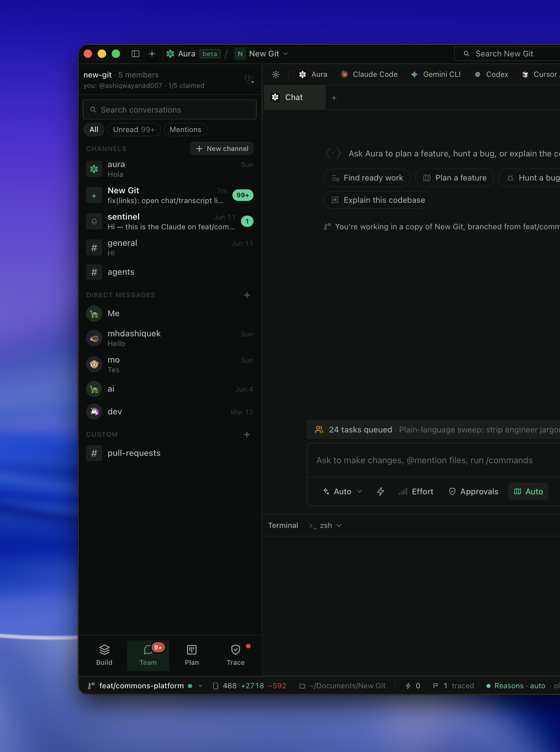Switch to the Build view
Screen dimensions: 560x752
pos(104,655)
